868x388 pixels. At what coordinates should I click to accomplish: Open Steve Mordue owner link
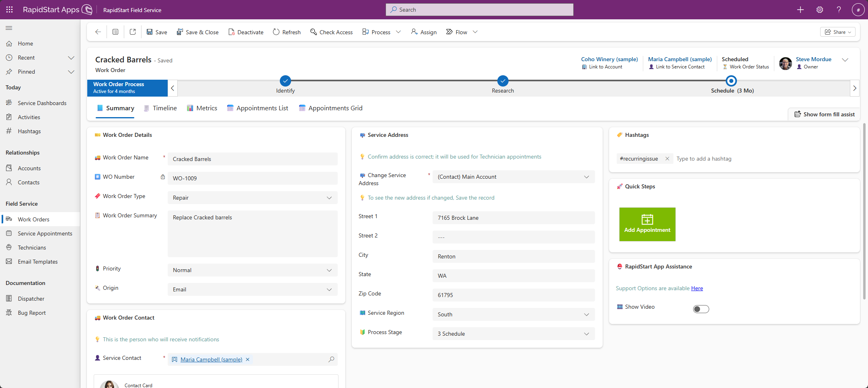click(x=813, y=59)
